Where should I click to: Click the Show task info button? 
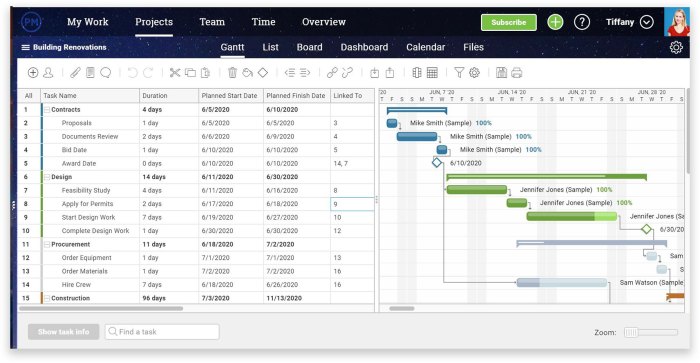tap(63, 332)
